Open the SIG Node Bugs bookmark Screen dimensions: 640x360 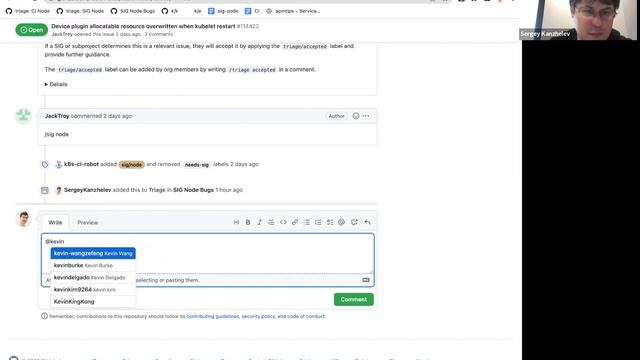133,11
